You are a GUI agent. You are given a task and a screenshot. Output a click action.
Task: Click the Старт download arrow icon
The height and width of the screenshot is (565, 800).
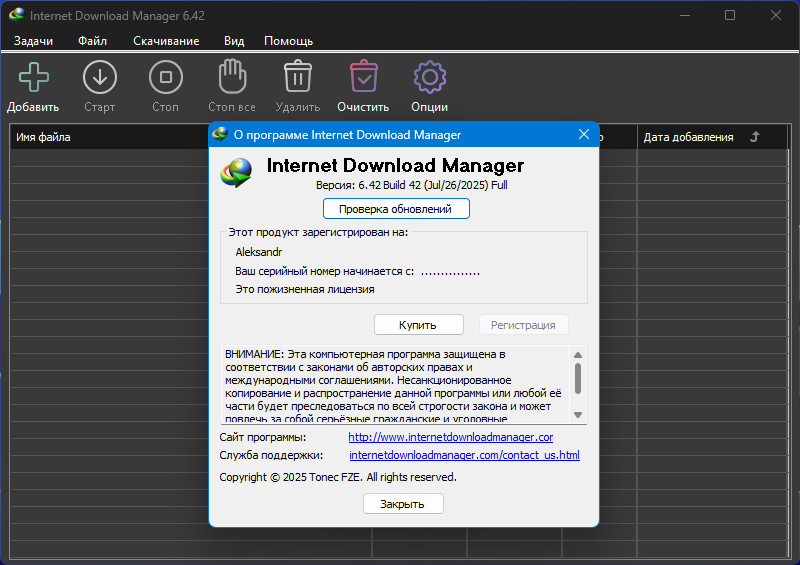[99, 77]
